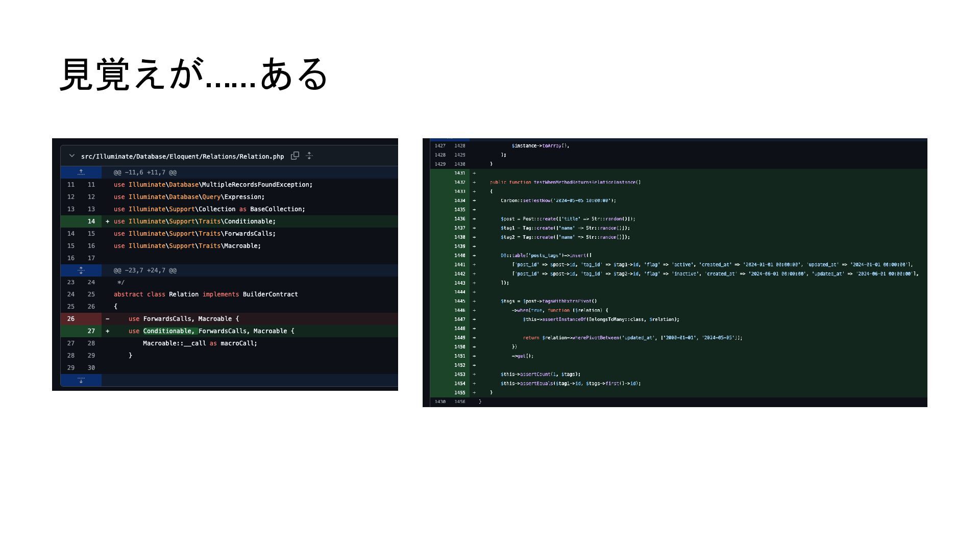The height and width of the screenshot is (551, 980).
Task: Open the src/Illuminate/.../Relation.php file path link
Action: (182, 157)
